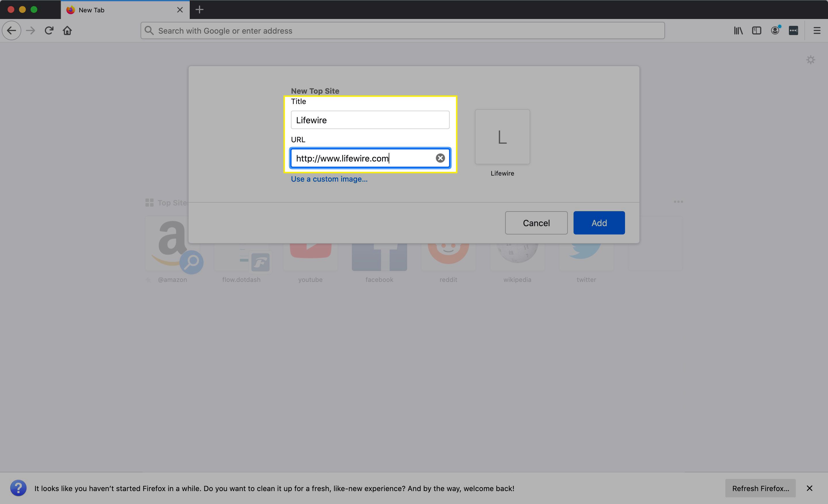Click the macOS yellow minimize button
Screen dimensions: 828x504
(x=22, y=9)
